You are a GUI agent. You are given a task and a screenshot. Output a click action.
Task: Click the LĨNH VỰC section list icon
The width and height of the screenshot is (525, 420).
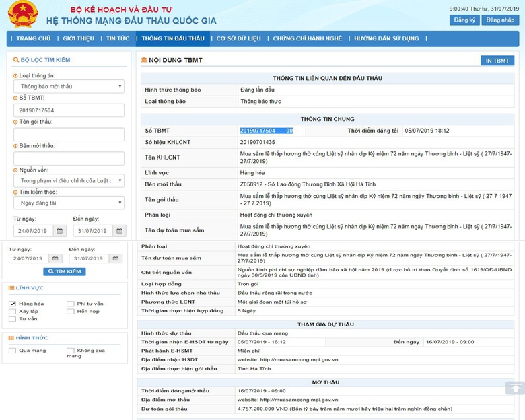click(10, 288)
